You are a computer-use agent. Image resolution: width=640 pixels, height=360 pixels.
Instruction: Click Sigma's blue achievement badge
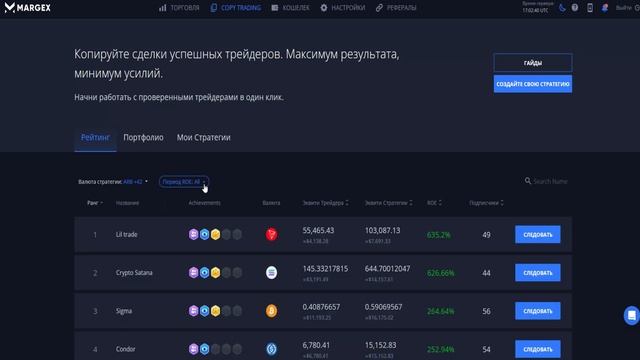204,311
